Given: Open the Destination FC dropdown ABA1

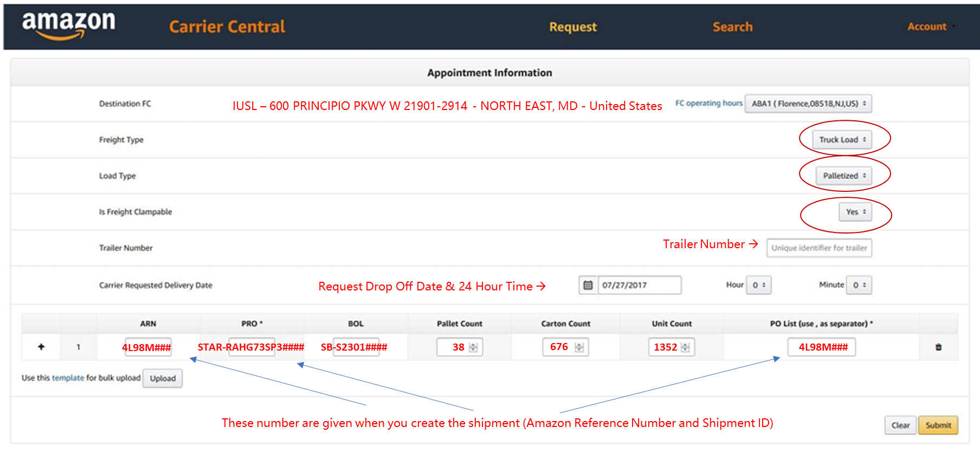Looking at the screenshot, I should click(x=808, y=103).
